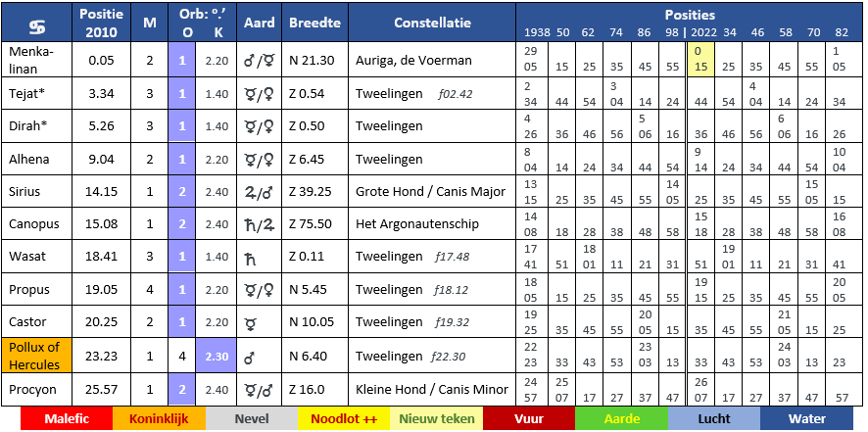Select the Menkalinan star name cell
The image size is (868, 432).
click(36, 60)
